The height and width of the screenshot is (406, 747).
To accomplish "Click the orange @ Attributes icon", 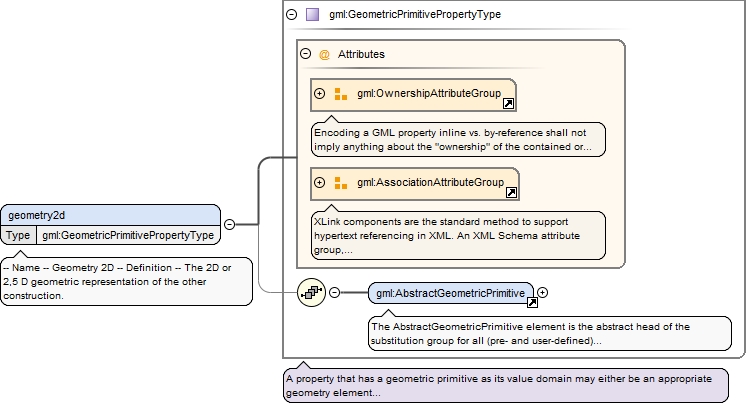I will 324,54.
